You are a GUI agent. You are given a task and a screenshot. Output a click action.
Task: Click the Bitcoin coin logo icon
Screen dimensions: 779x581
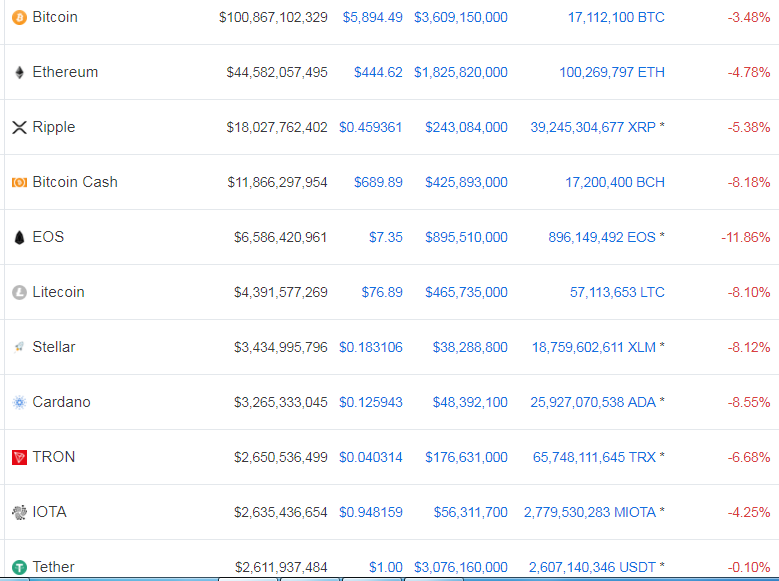click(19, 18)
